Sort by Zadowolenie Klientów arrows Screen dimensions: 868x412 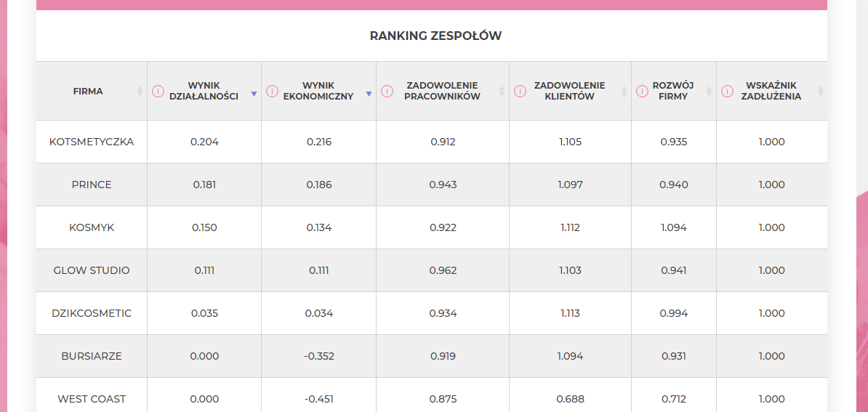click(x=624, y=92)
